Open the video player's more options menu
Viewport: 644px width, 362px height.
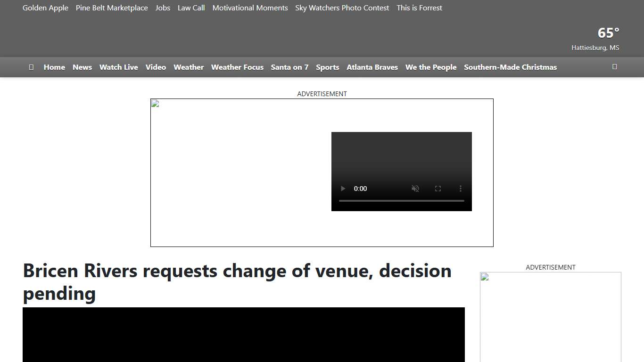click(x=461, y=189)
